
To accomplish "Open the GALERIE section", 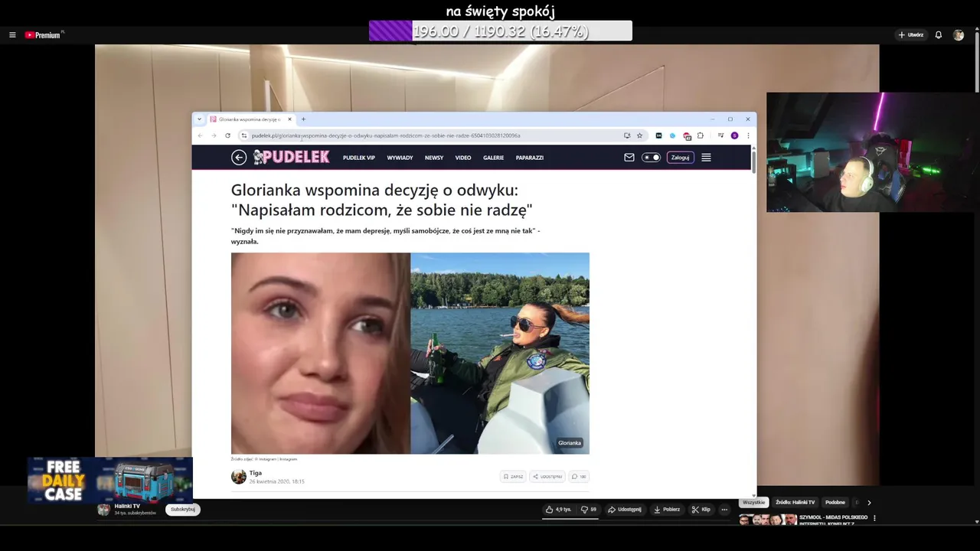I will (493, 158).
